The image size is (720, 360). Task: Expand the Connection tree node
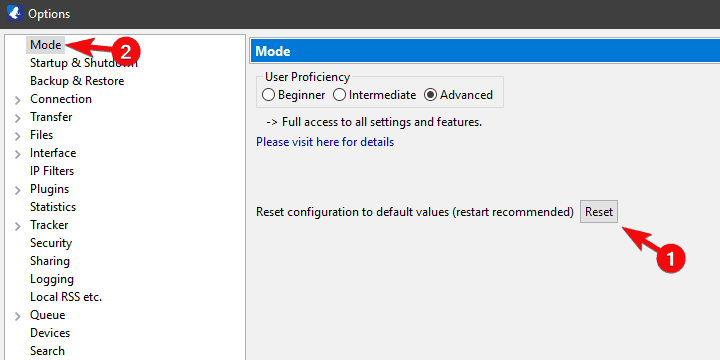[x=17, y=100]
